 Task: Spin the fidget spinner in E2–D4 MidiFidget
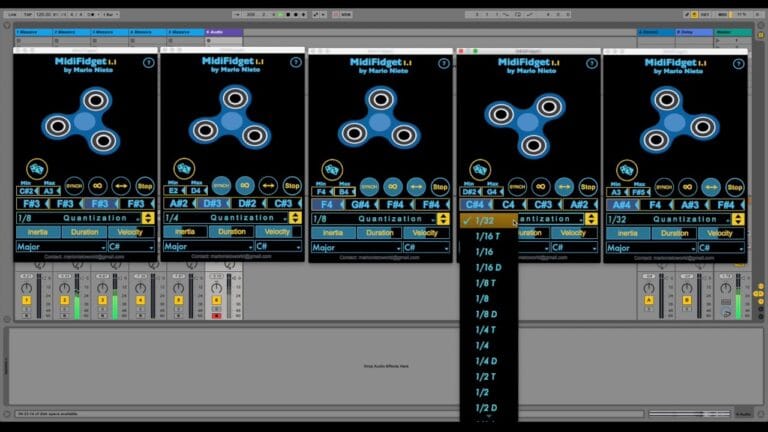[229, 119]
